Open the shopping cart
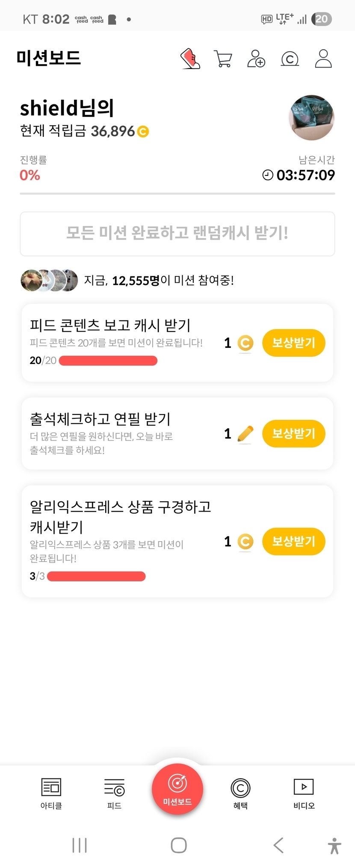Screen dimensions: 355x868 pos(223,59)
